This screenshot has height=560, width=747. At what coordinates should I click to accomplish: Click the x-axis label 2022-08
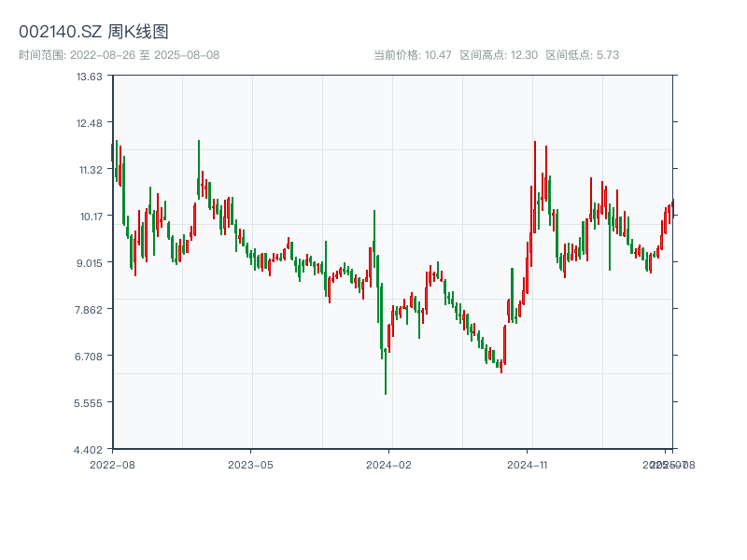[112, 465]
